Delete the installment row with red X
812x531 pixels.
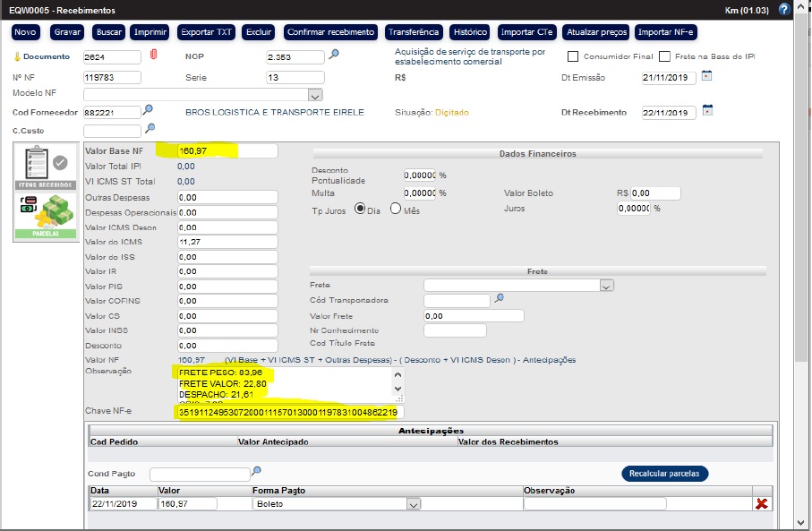click(762, 504)
